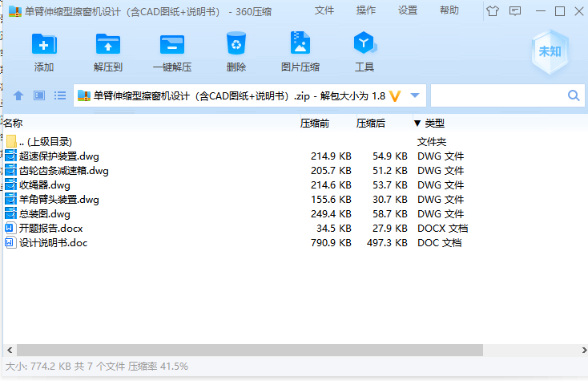This screenshot has width=588, height=381.
Task: Select the file name 超速保护装置.dwg
Action: tap(59, 156)
